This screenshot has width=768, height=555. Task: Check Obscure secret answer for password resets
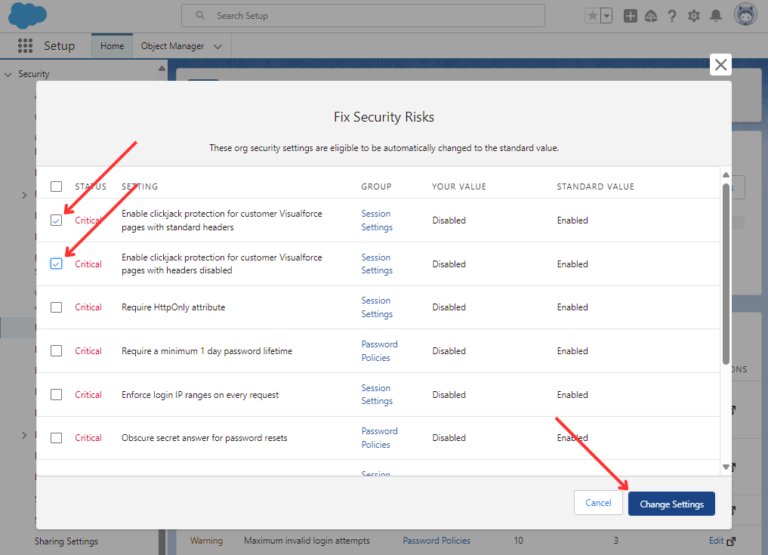point(56,437)
